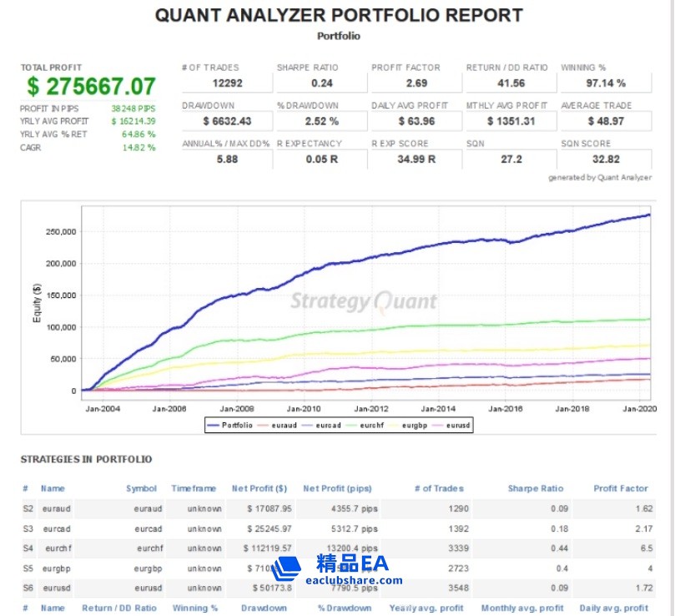Viewport: 675px width, 616px height.
Task: Toggle the eurchf legend entry
Action: 367,425
